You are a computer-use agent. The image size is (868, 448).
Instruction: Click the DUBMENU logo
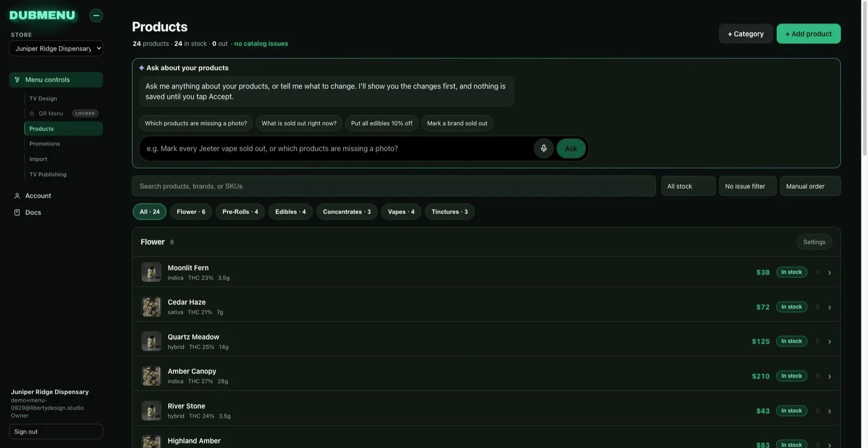tap(42, 15)
